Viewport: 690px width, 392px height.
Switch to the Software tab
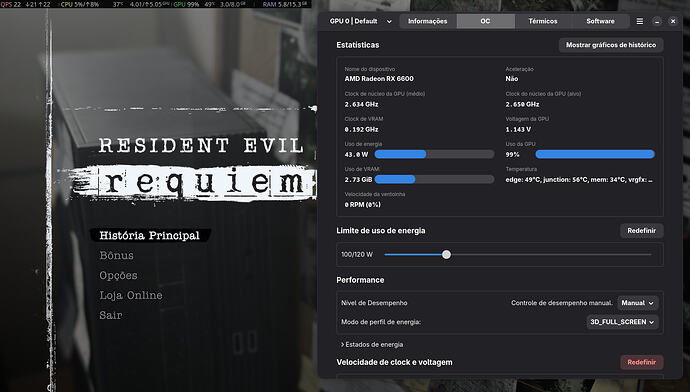pos(600,21)
